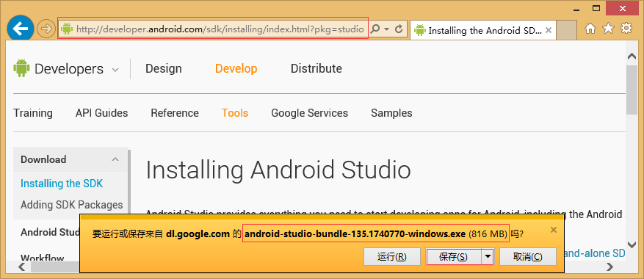Open the Distribute section

316,68
